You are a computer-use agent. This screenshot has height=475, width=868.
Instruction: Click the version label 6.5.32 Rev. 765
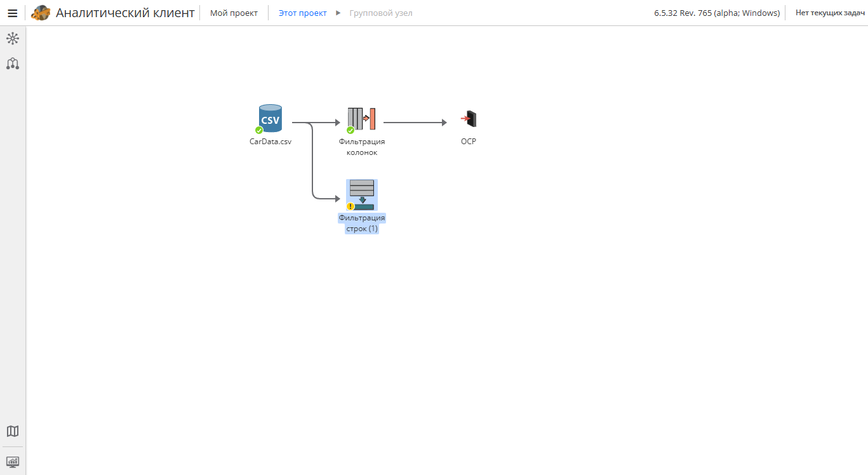[x=717, y=13]
